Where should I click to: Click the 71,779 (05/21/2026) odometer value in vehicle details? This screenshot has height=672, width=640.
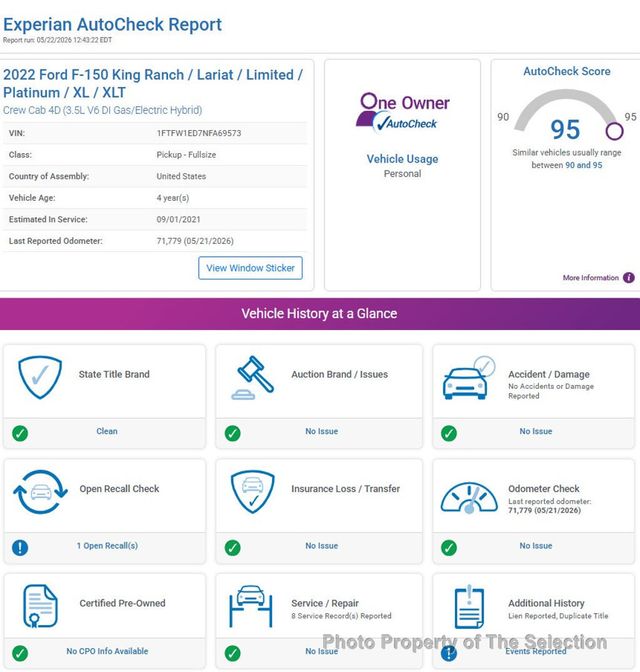pos(195,241)
